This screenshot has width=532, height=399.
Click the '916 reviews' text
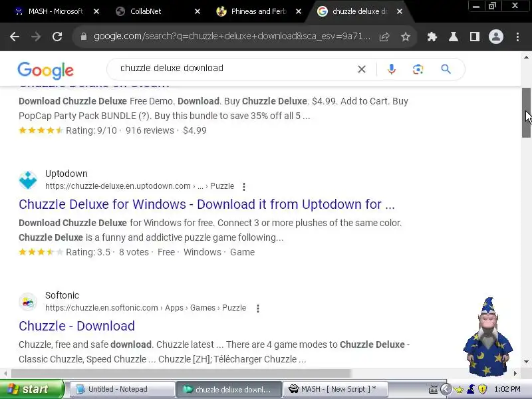click(x=150, y=130)
